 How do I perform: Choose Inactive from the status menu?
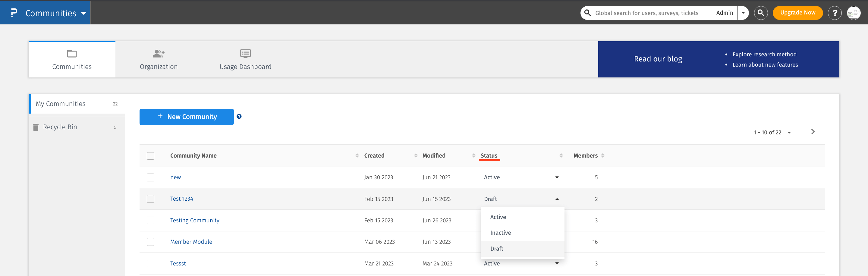[500, 233]
